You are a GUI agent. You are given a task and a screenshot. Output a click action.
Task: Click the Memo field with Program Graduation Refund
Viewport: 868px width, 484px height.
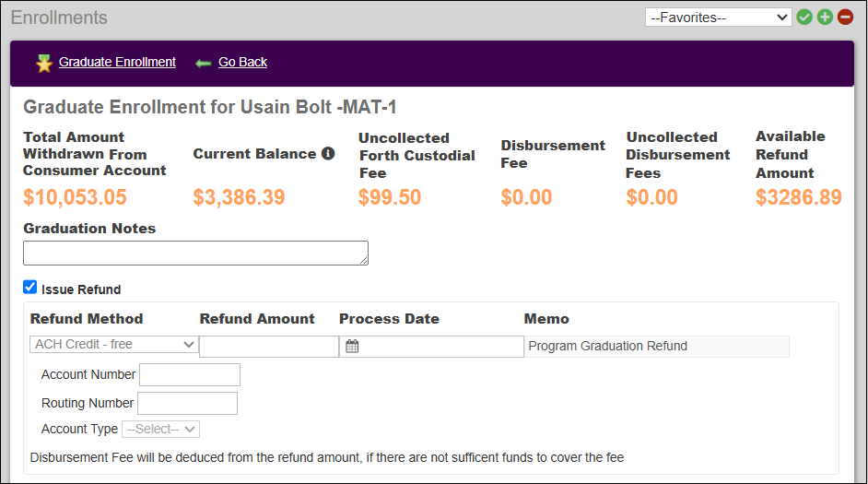click(x=657, y=347)
